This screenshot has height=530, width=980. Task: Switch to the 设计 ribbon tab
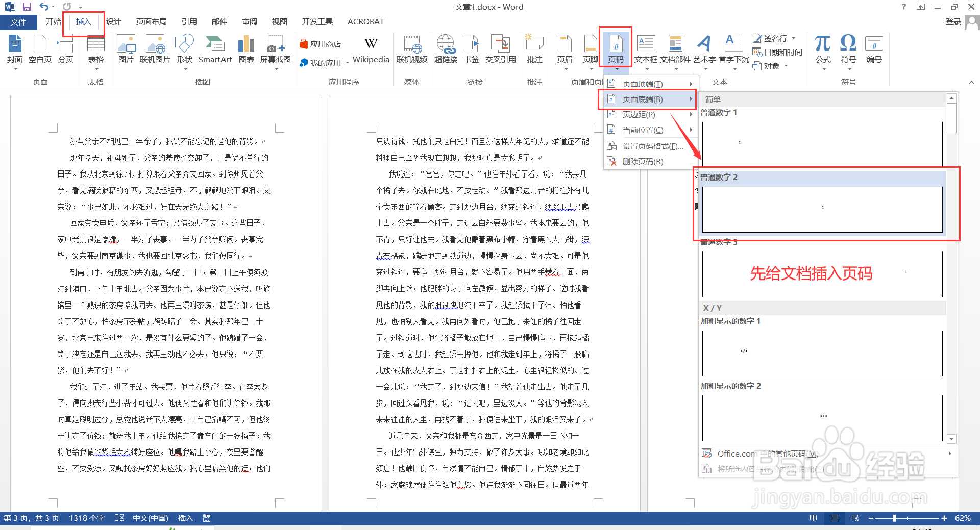[x=113, y=21]
